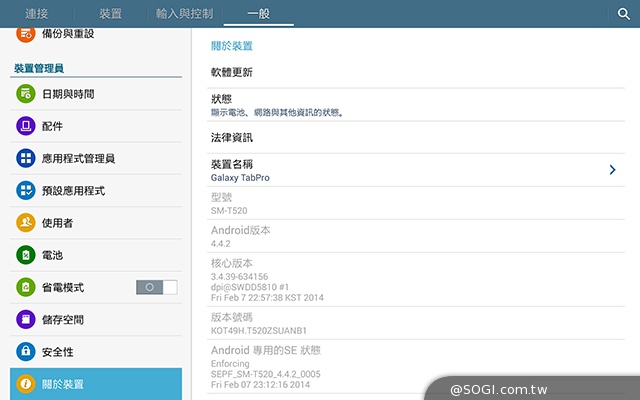Open 法律資訊 legal information
Viewport: 640px width, 400px height.
232,137
